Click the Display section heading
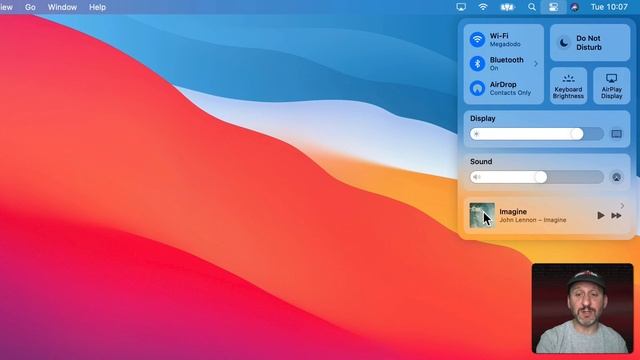This screenshot has height=360, width=640. coord(482,118)
